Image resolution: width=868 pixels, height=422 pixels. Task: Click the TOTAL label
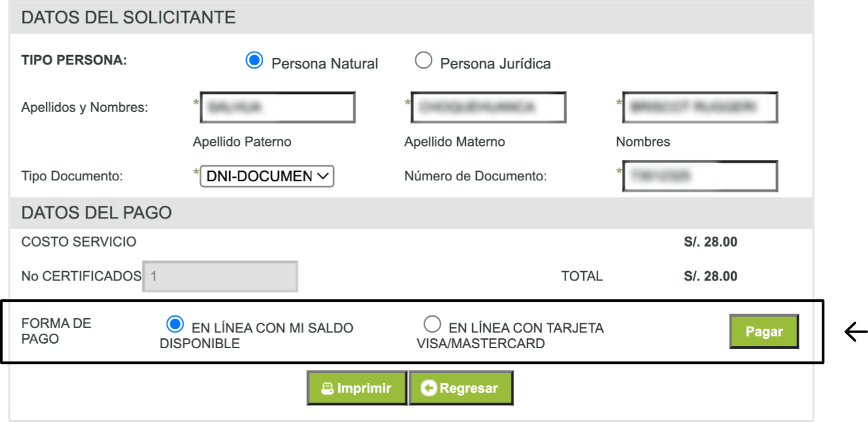(582, 276)
